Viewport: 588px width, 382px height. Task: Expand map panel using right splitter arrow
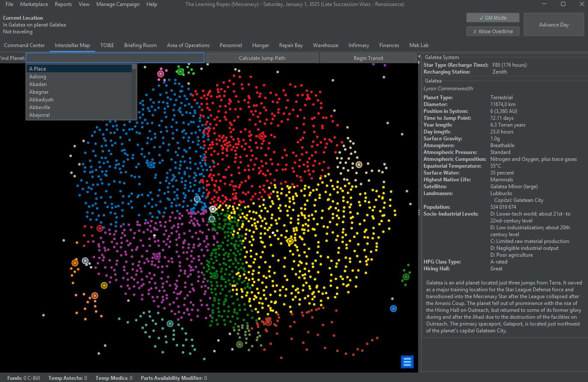coord(419,62)
